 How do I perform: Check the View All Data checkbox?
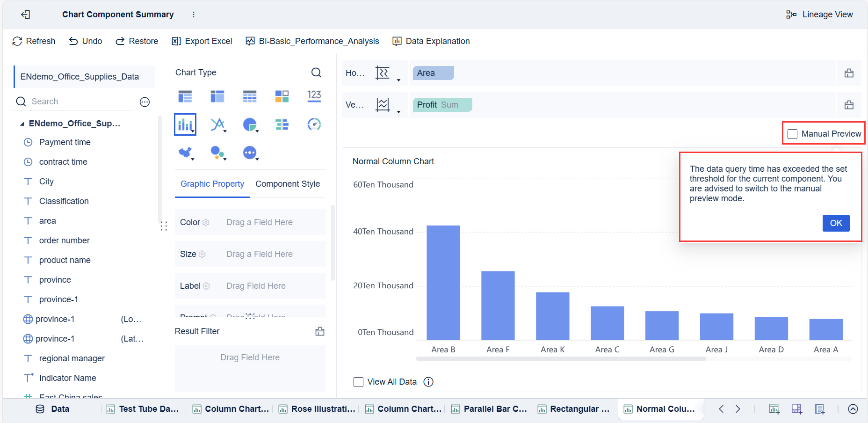[359, 382]
